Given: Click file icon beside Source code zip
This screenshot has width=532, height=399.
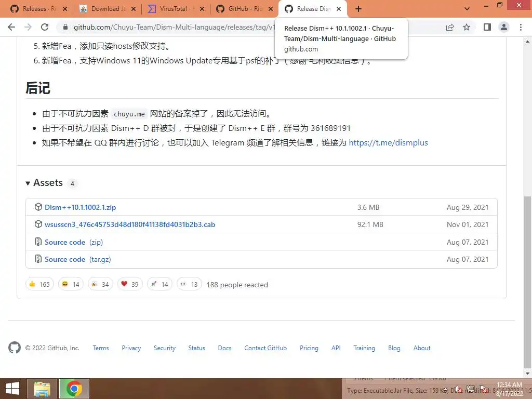Looking at the screenshot, I should click(38, 242).
